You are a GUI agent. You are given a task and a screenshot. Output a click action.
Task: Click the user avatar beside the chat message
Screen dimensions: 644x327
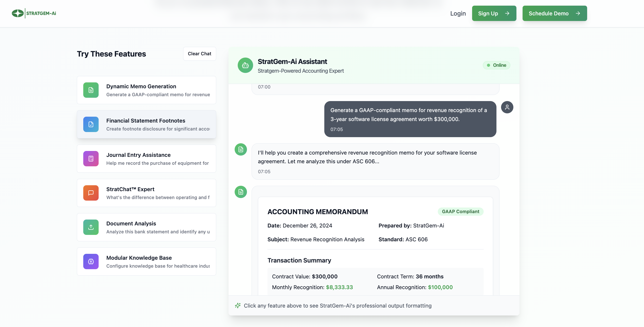pyautogui.click(x=507, y=107)
